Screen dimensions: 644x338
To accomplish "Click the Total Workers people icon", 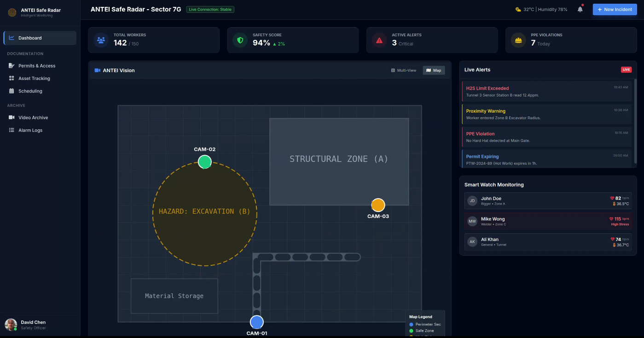I will (101, 40).
